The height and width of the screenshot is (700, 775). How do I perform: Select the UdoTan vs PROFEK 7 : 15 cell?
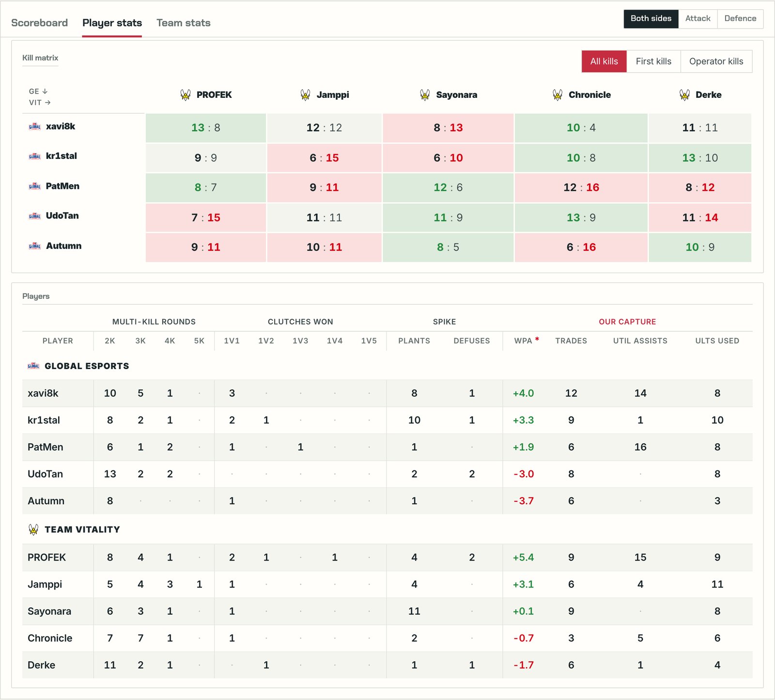pos(206,218)
